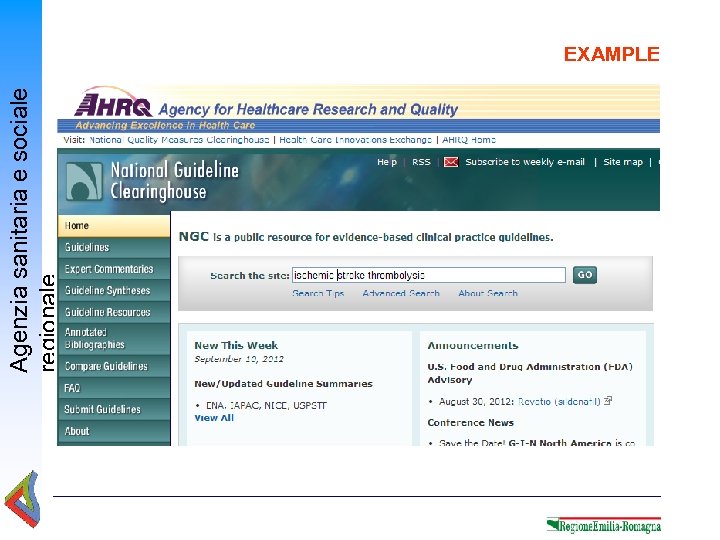Open National Quality Measures Clearinghouse link
Image resolution: width=720 pixels, height=540 pixels.
pos(179,140)
